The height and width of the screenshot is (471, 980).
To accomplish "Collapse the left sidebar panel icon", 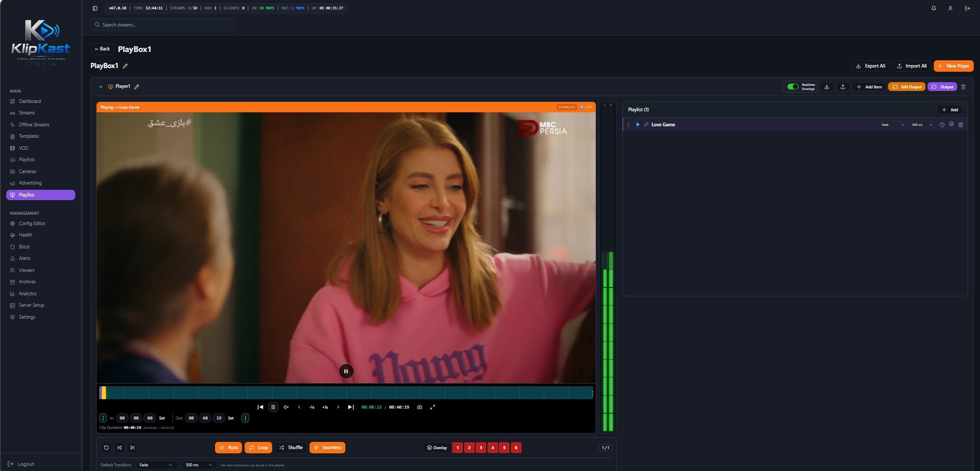I will point(95,8).
